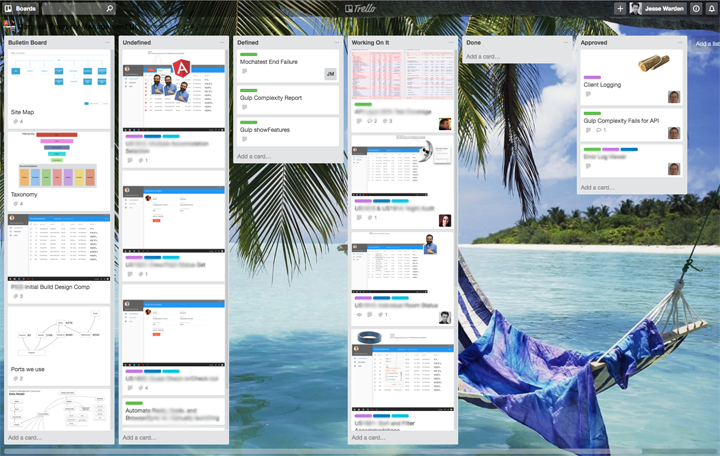Add a card to Bulletin Board list
This screenshot has height=456, width=720.
point(25,438)
